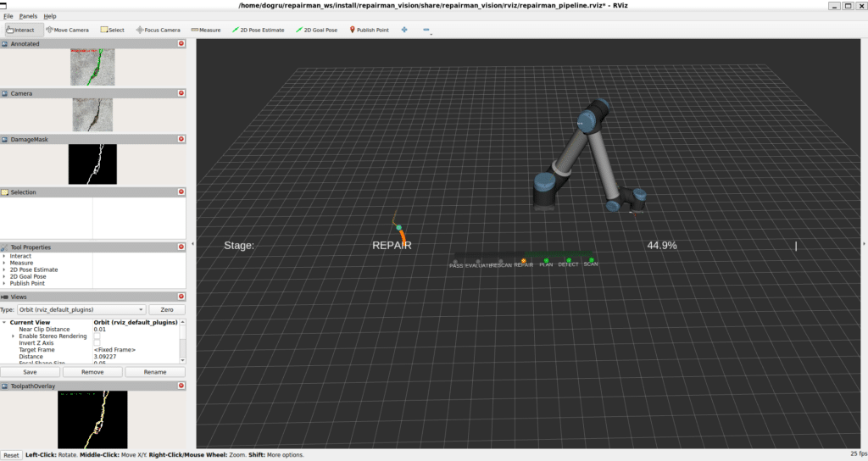The width and height of the screenshot is (868, 461).
Task: Click the blue plus add-tool icon
Action: coord(403,30)
